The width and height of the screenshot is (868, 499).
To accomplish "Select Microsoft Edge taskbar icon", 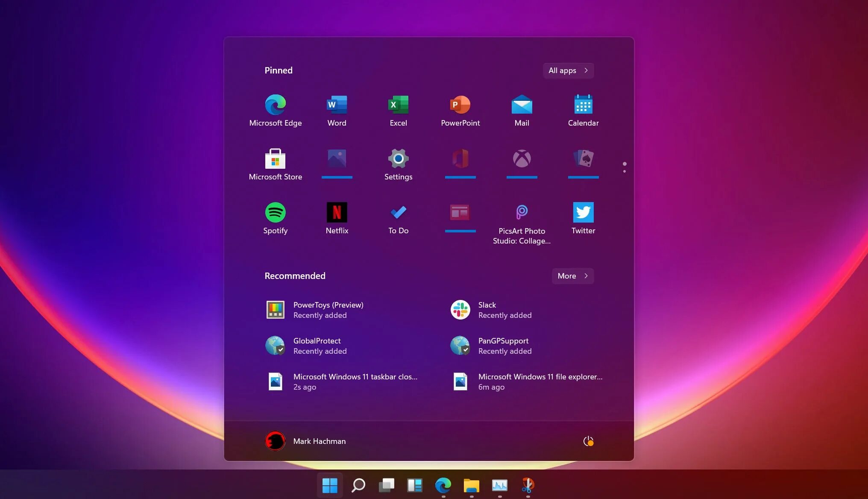I will coord(443,486).
